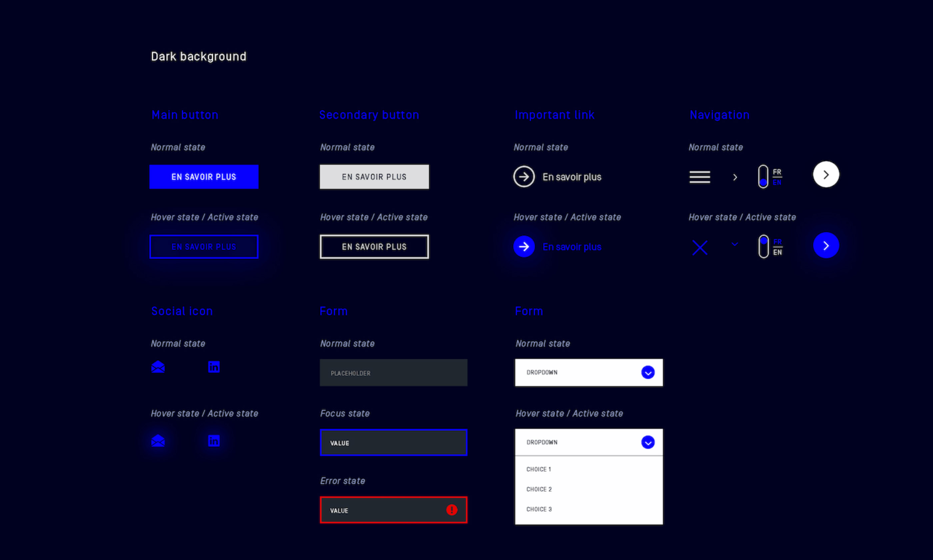The height and width of the screenshot is (560, 933).
Task: Click the red-bordered error-state VALUE field
Action: [394, 510]
